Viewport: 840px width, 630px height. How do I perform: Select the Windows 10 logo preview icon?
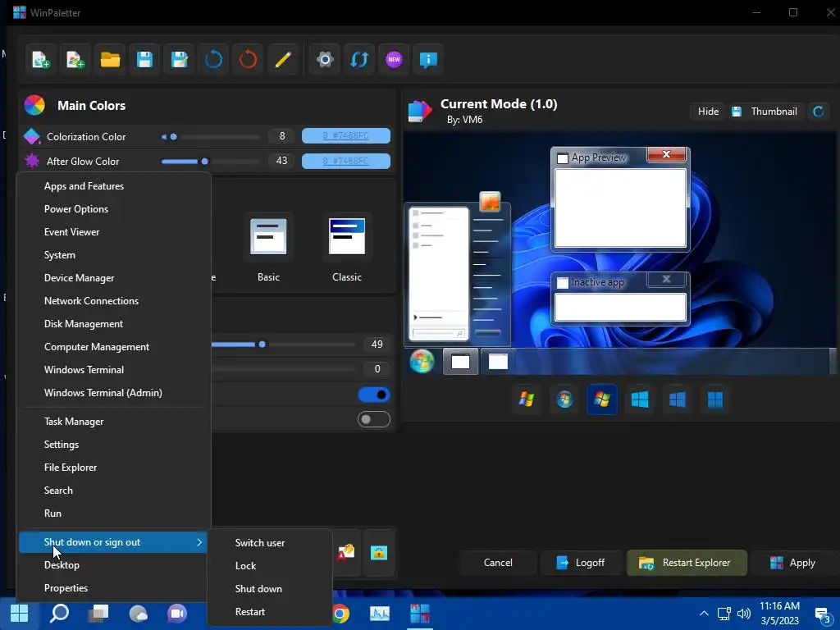tap(678, 399)
